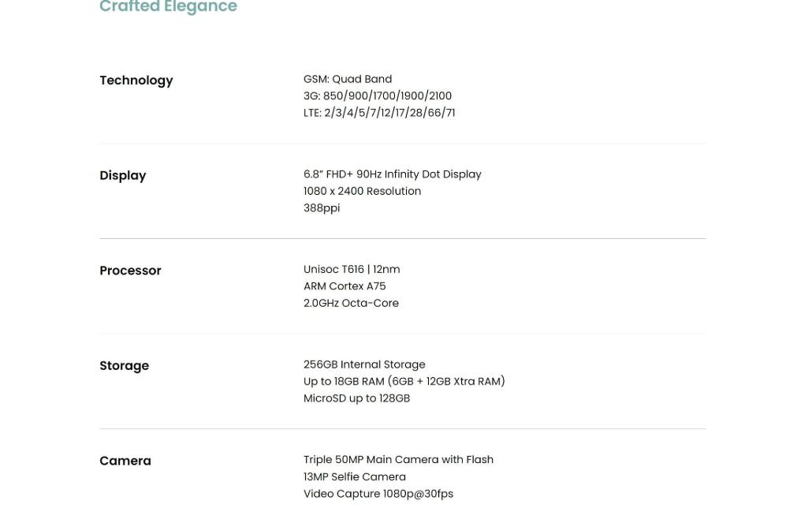
Task: Click the Crafted Elegance heading
Action: pos(168,7)
